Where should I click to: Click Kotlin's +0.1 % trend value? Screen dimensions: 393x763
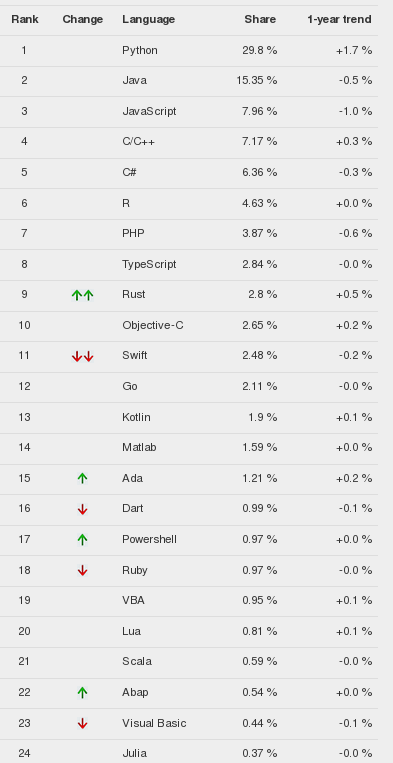pyautogui.click(x=354, y=418)
